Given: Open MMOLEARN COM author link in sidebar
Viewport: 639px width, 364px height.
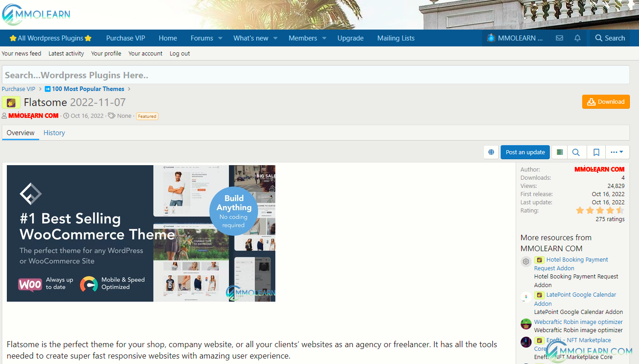Looking at the screenshot, I should pyautogui.click(x=599, y=169).
